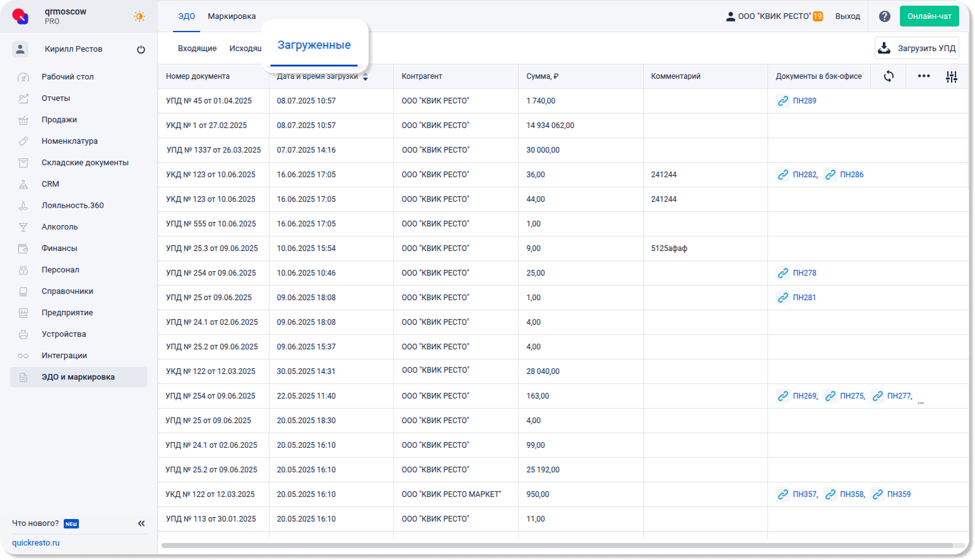Click the user profile avatar icon
Screen dimensions: 975x560
pyautogui.click(x=20, y=49)
